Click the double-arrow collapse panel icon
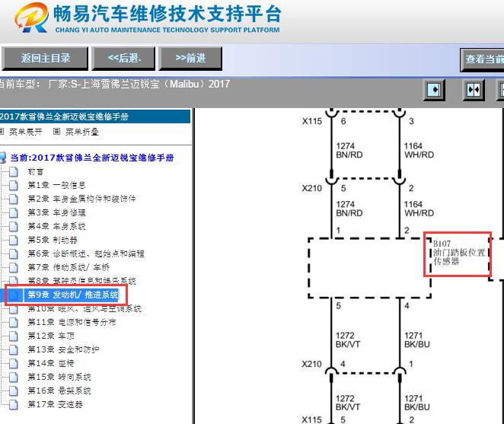 click(474, 90)
